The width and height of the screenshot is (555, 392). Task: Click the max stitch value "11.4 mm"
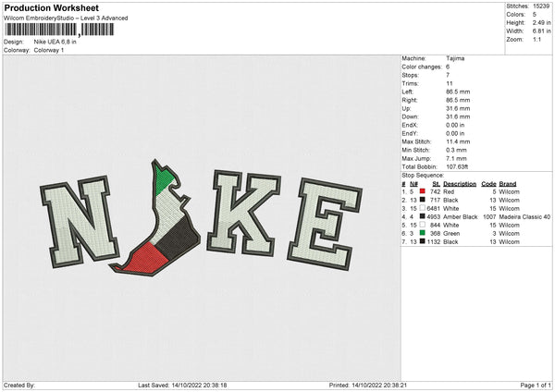pyautogui.click(x=458, y=141)
